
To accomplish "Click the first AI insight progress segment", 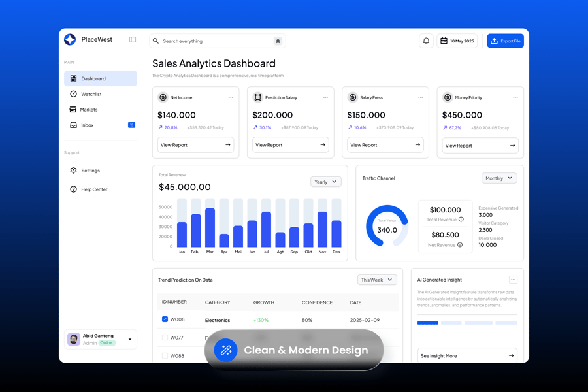I will (x=428, y=323).
